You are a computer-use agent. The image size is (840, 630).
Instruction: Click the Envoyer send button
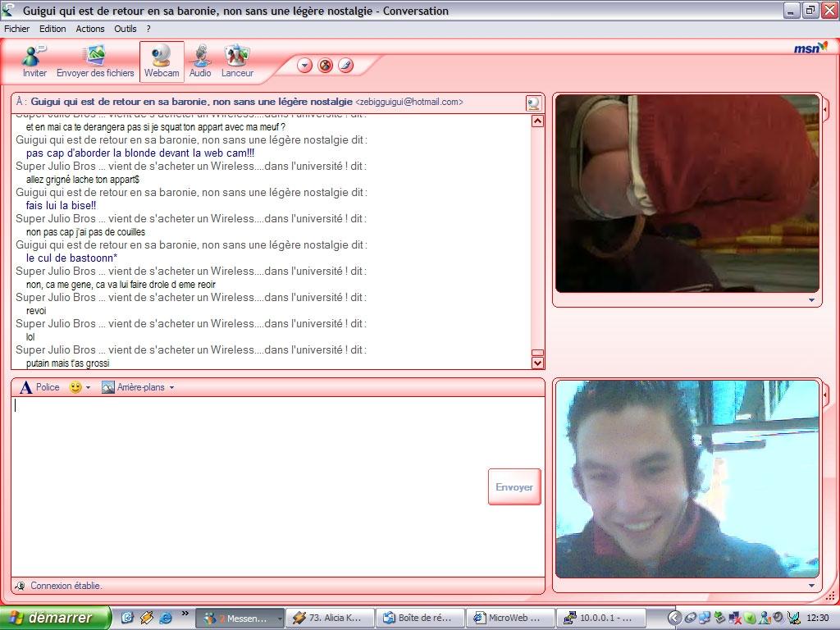pyautogui.click(x=514, y=487)
